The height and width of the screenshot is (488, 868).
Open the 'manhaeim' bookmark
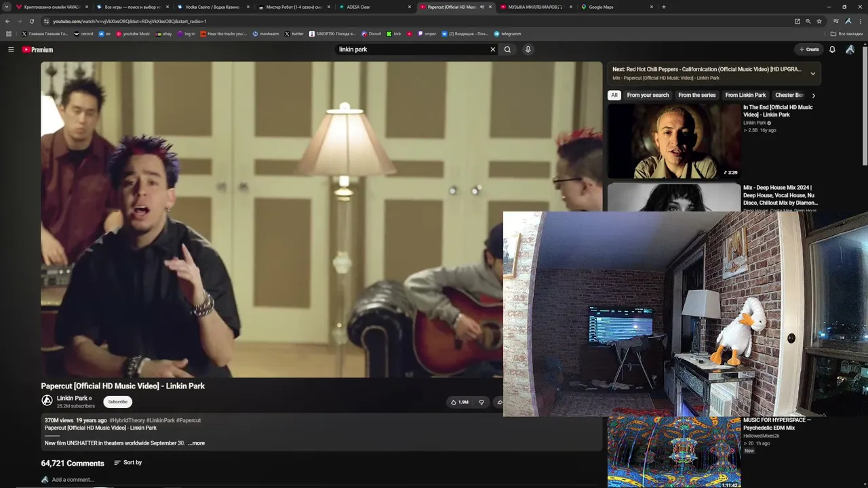point(266,34)
